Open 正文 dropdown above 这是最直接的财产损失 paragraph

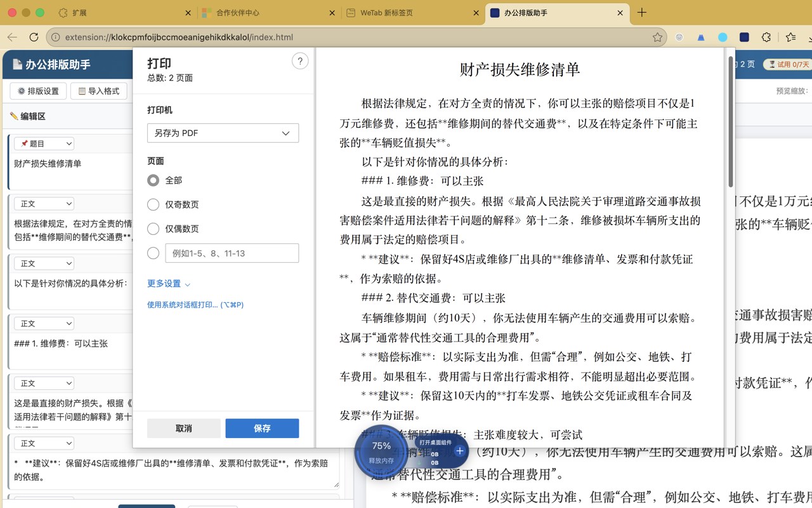[x=44, y=384]
